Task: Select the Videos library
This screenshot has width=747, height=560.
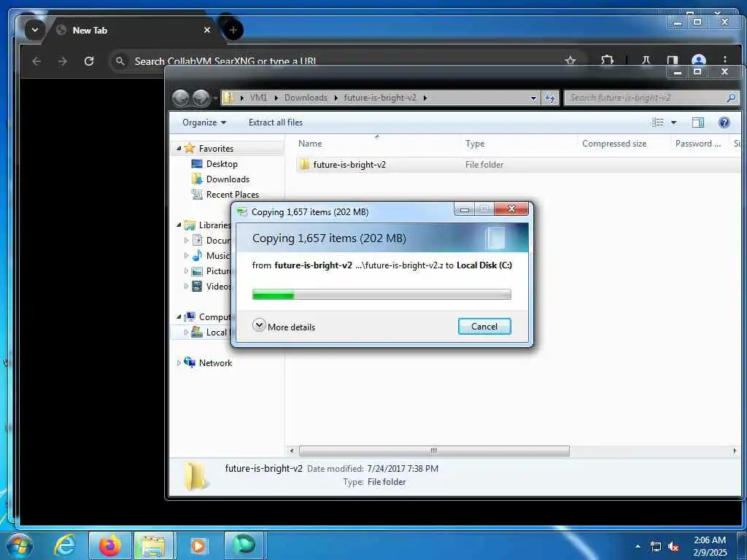Action: coord(217,286)
